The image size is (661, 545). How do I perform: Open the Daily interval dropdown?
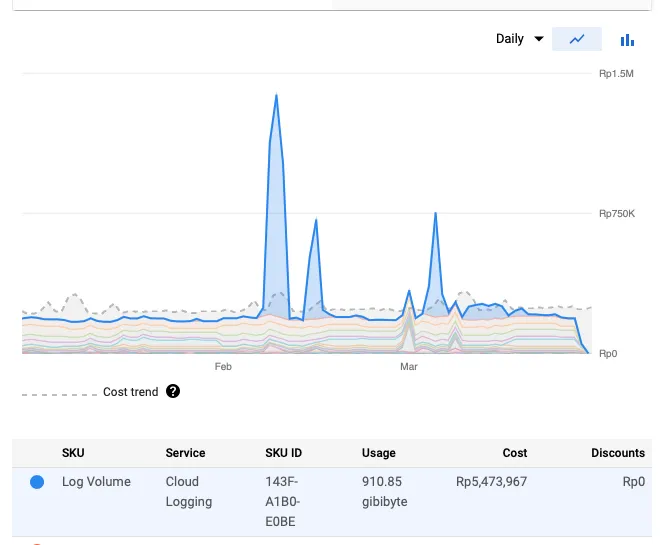coord(519,39)
